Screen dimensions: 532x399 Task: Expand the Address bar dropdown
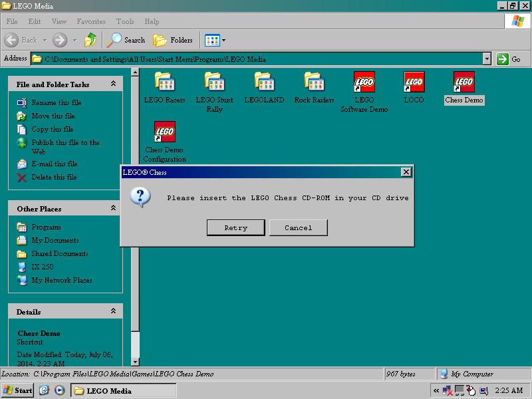487,59
